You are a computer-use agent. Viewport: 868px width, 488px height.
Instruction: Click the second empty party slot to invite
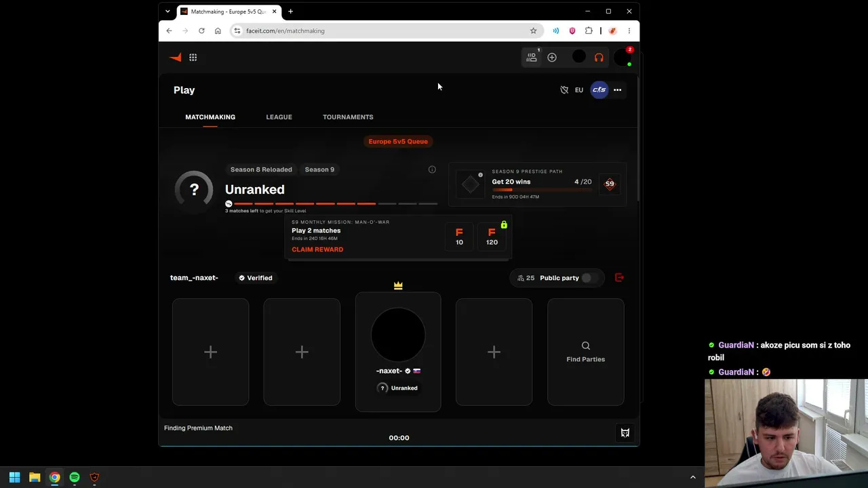coord(302,352)
